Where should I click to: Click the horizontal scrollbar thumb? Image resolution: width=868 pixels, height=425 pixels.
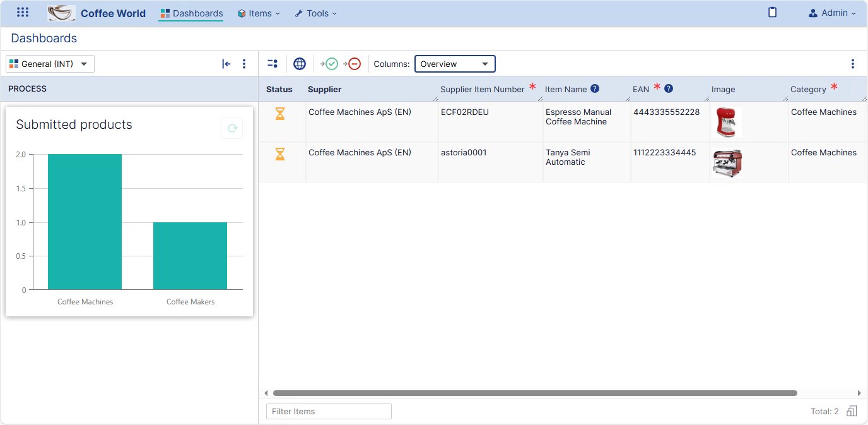pyautogui.click(x=535, y=393)
